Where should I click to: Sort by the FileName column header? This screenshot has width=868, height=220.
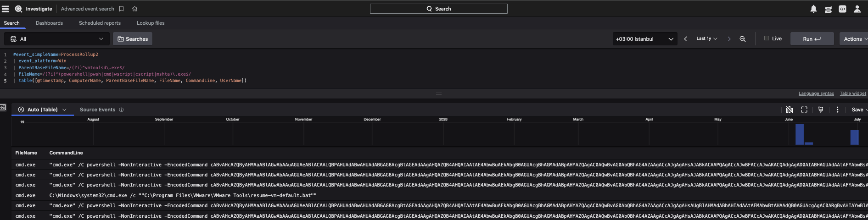click(x=26, y=153)
